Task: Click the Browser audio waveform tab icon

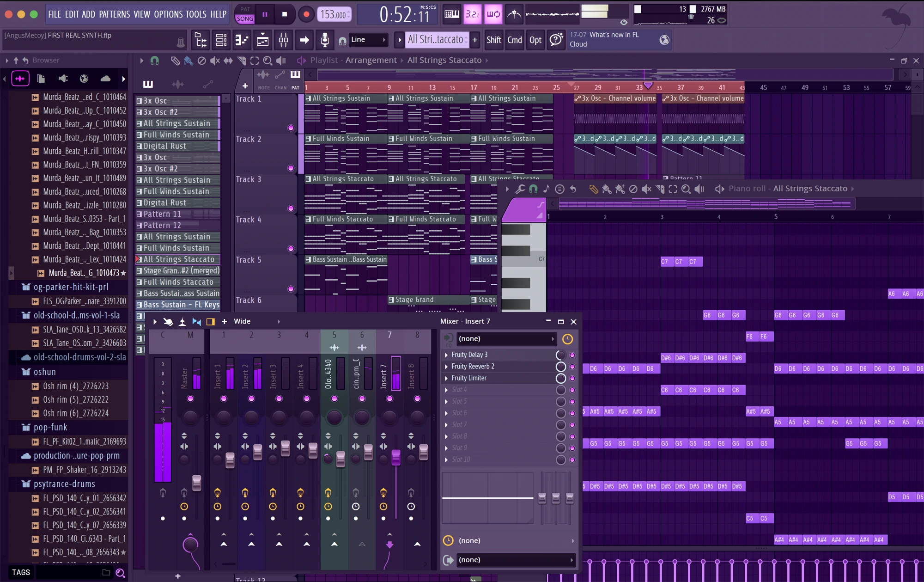Action: [x=20, y=79]
